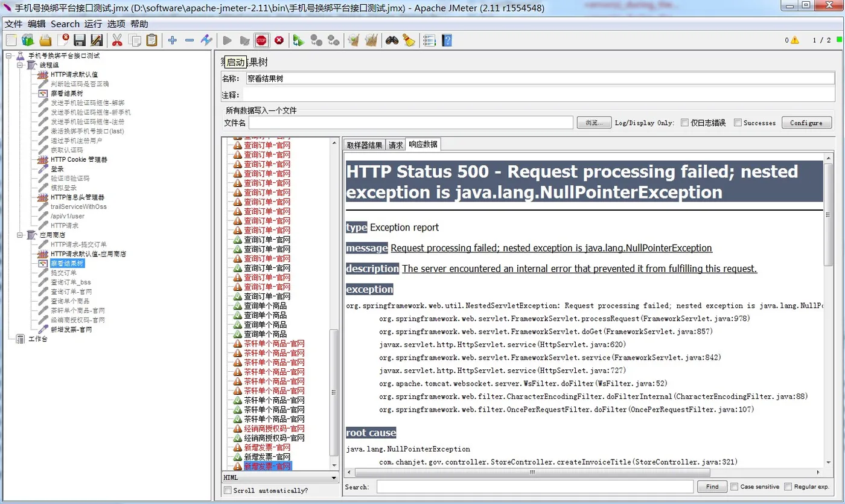Open the HTML renderer dropdown
Viewport: 845px width, 504px height.
pyautogui.click(x=280, y=477)
